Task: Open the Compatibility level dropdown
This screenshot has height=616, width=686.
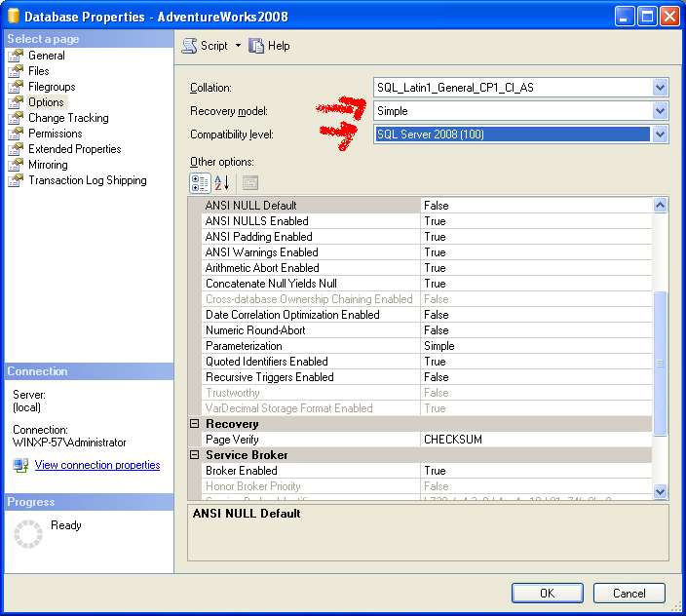Action: point(661,135)
